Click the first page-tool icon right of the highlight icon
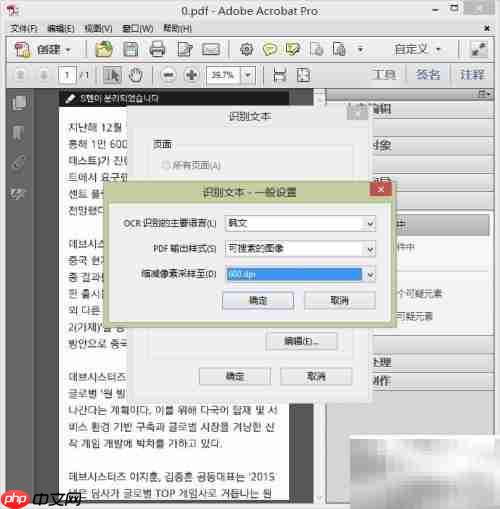500x509 pixels. click(316, 49)
